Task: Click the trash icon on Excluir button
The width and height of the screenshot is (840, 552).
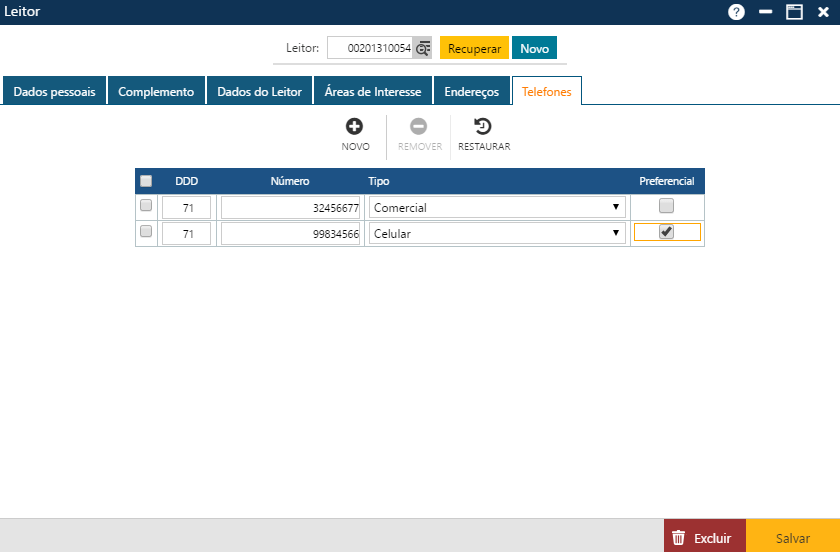Action: tap(678, 538)
